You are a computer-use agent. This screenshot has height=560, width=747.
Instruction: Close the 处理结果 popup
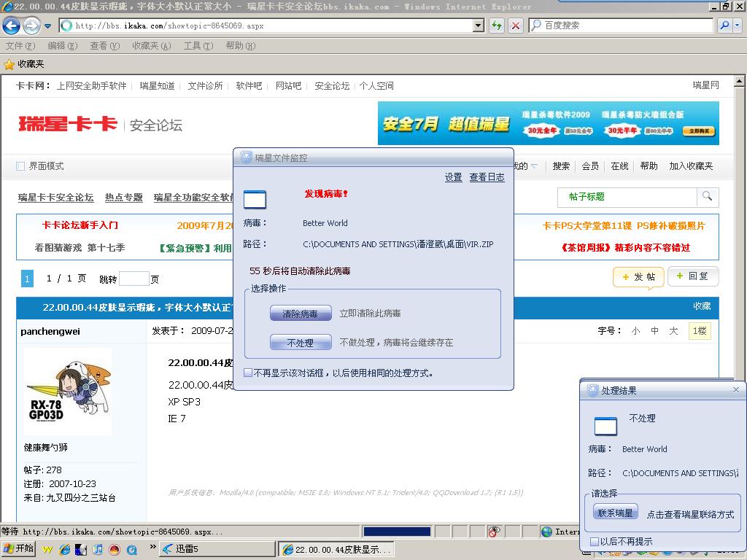[735, 389]
